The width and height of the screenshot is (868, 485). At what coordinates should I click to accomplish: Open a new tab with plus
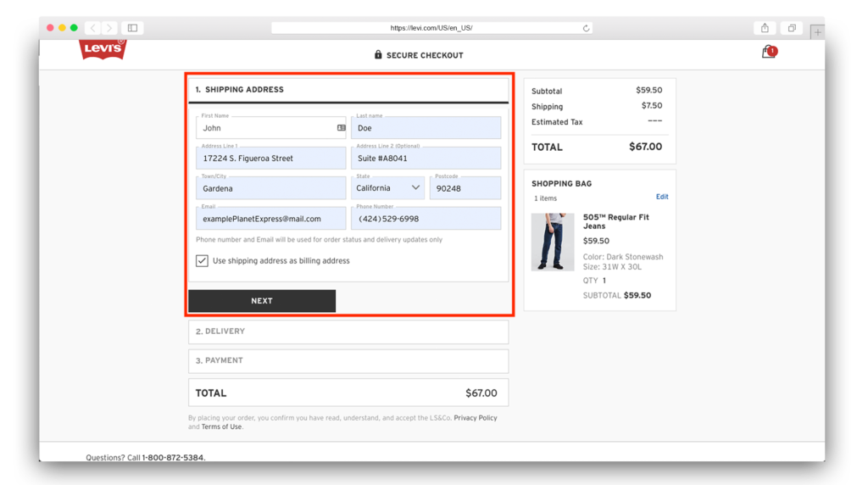click(817, 32)
